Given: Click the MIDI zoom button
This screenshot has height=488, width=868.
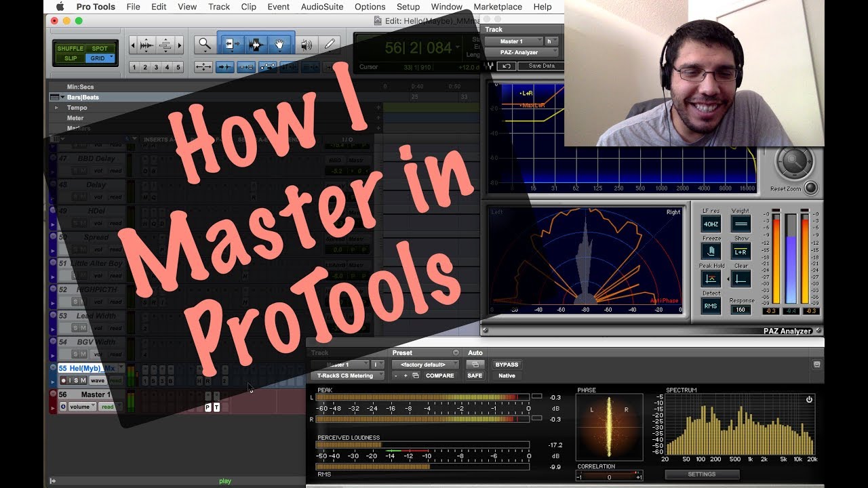Looking at the screenshot, I should tap(165, 45).
